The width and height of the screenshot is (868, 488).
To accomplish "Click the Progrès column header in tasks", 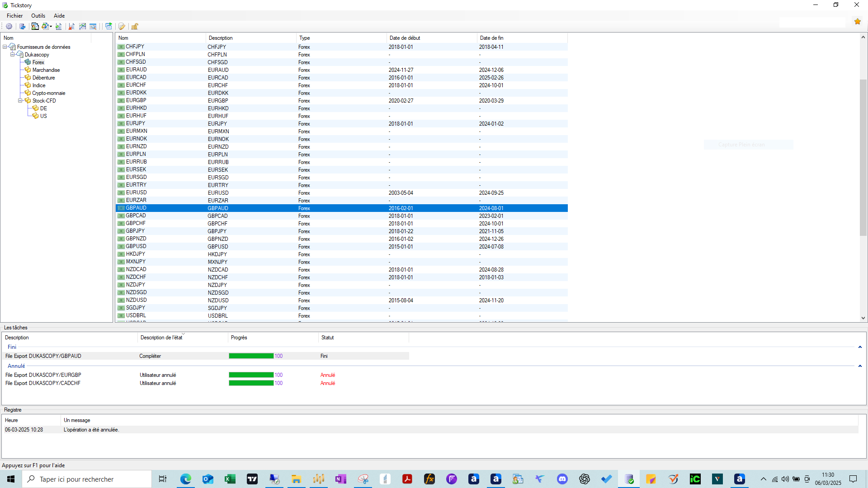I will 273,338.
